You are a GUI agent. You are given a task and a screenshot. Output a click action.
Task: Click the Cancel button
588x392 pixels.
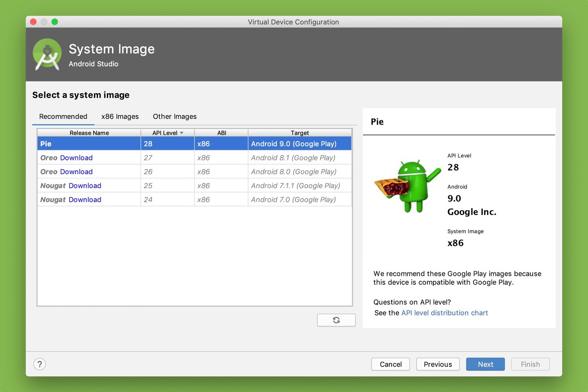[x=390, y=364]
